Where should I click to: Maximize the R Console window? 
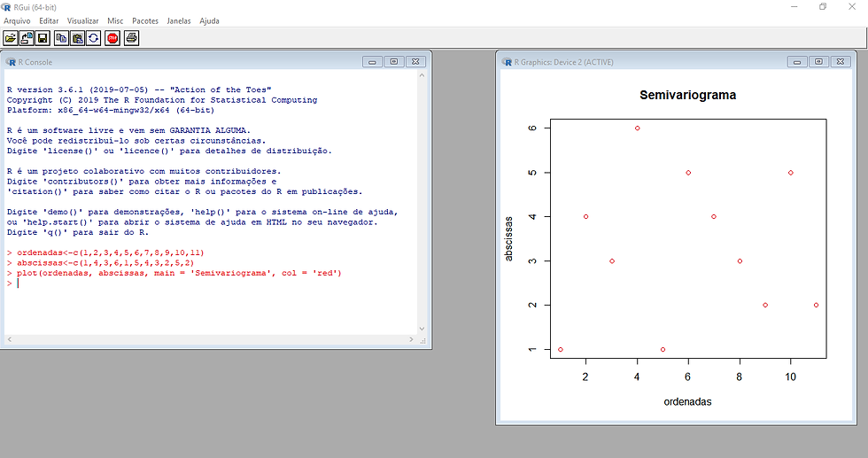[x=393, y=61]
